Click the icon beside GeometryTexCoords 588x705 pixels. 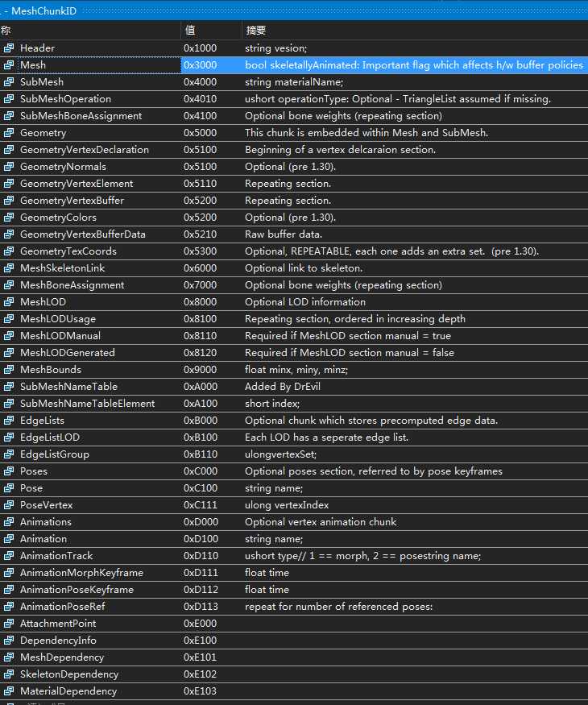pyautogui.click(x=9, y=251)
